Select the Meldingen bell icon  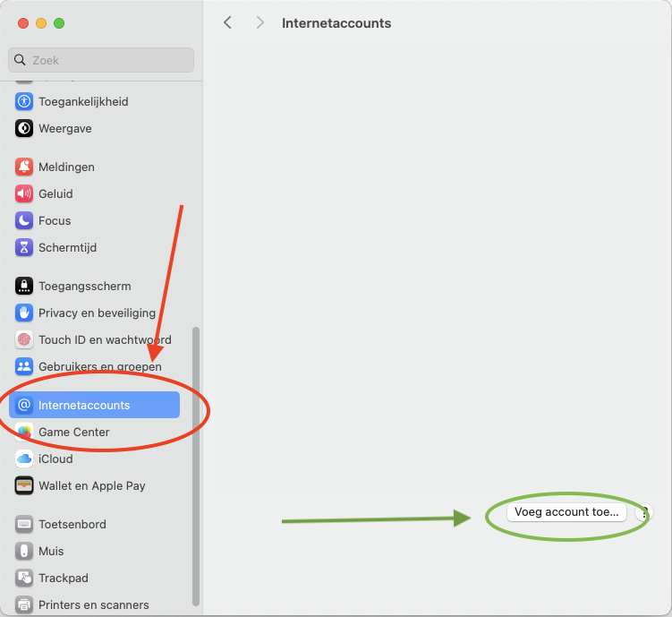pos(24,167)
